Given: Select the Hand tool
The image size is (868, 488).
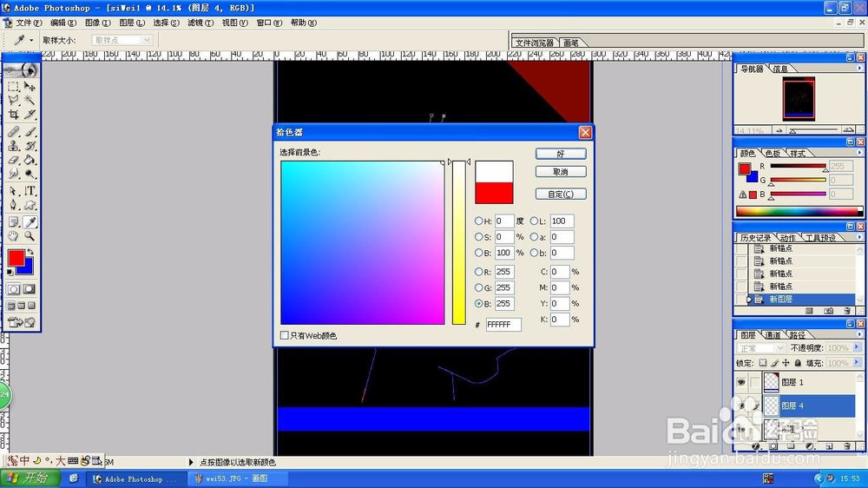Looking at the screenshot, I should click(x=13, y=236).
